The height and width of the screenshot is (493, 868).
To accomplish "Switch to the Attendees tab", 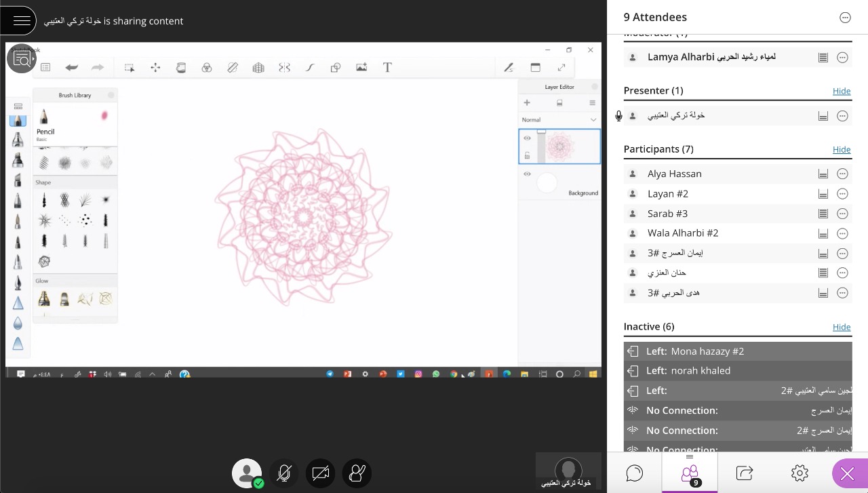I will click(x=690, y=473).
